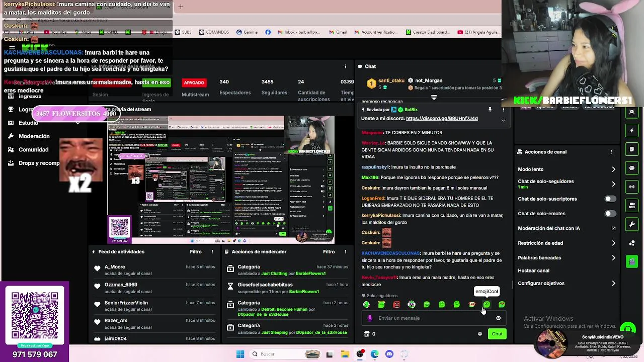The height and width of the screenshot is (362, 644).
Task: Open Filtro in Acciones de moderador
Action: (x=329, y=252)
